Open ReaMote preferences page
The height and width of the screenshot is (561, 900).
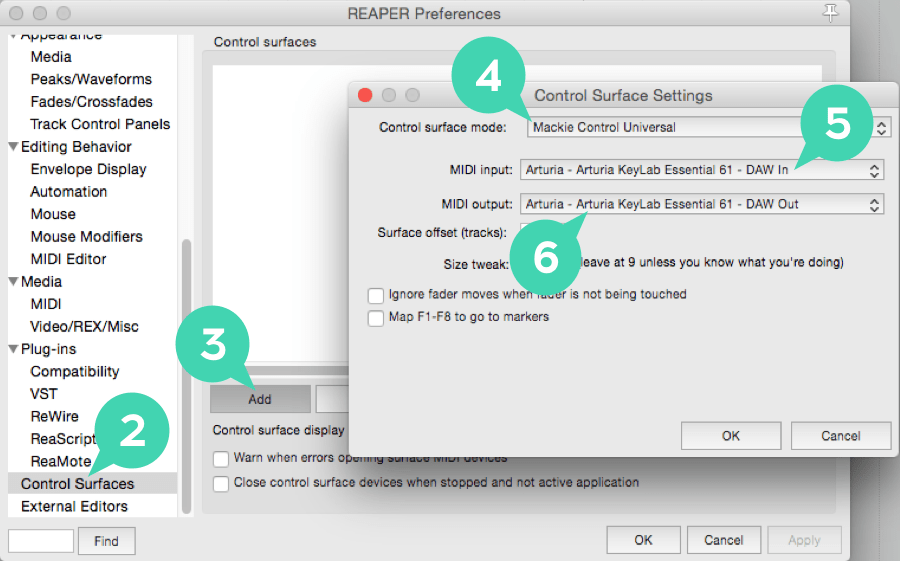click(x=61, y=461)
